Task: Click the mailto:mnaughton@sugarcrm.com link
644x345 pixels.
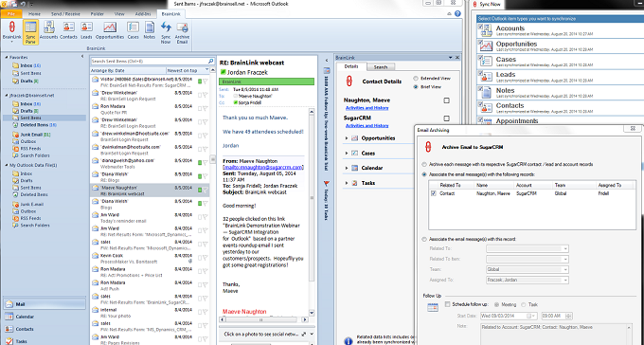Action: click(263, 168)
